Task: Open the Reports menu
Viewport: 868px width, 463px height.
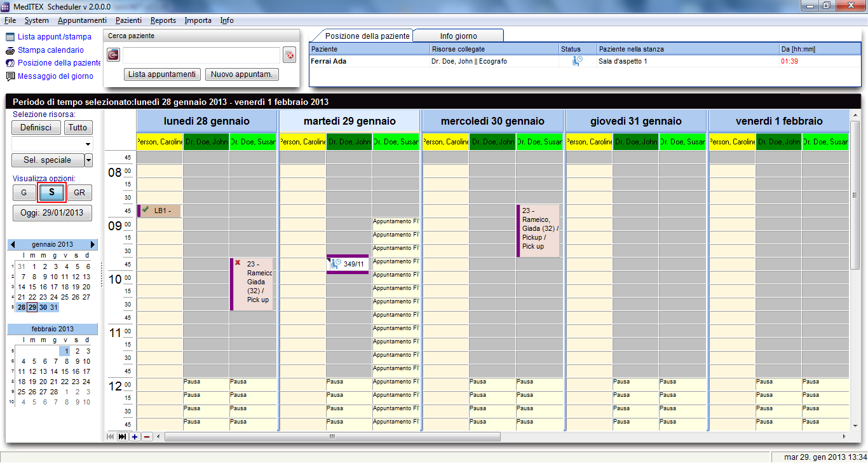Action: 163,20
